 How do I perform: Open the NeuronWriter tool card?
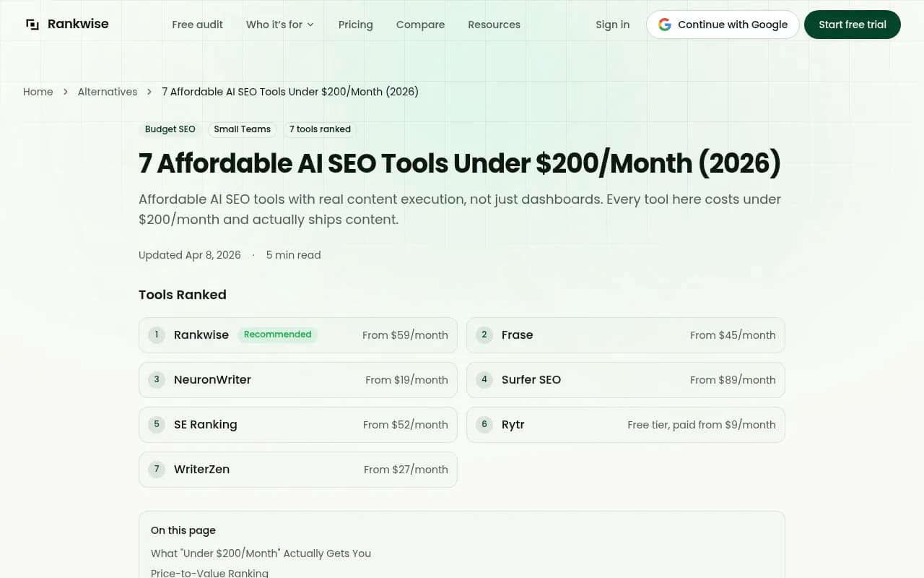click(298, 380)
